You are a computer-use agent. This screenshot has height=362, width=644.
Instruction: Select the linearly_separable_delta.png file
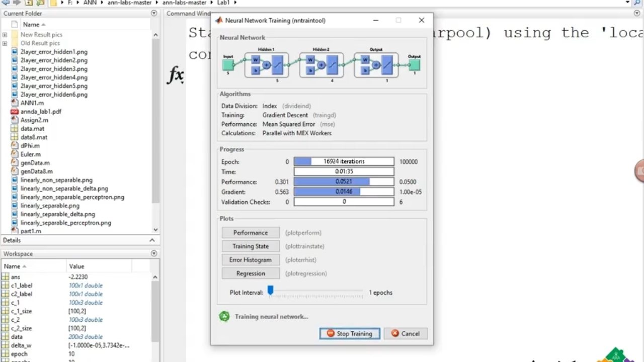click(57, 214)
